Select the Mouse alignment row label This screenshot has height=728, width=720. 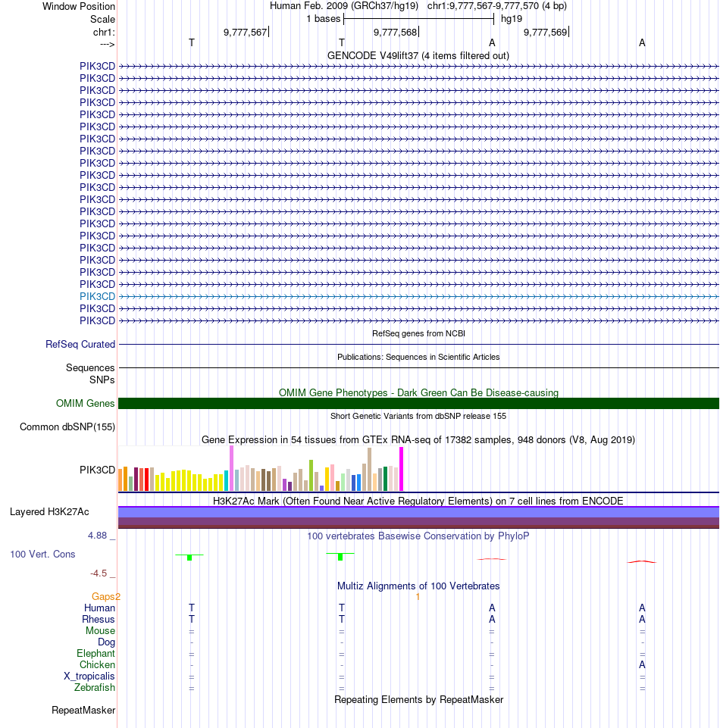click(x=100, y=630)
